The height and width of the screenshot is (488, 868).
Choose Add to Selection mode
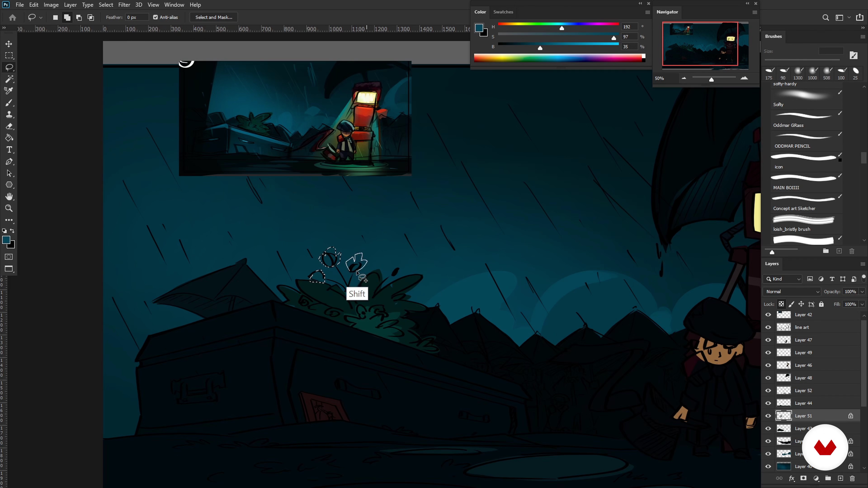pos(67,18)
